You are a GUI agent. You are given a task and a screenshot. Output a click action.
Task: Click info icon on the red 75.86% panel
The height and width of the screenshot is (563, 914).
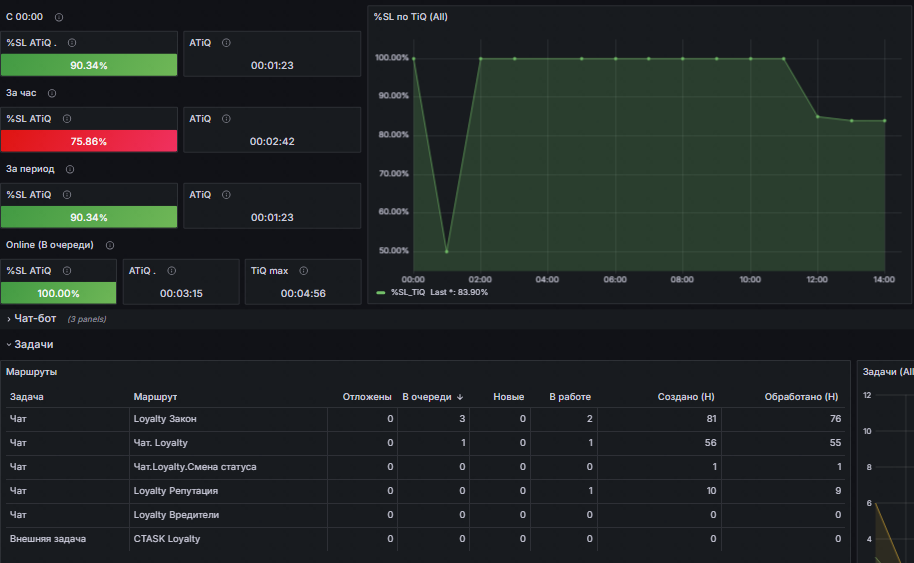(67, 119)
